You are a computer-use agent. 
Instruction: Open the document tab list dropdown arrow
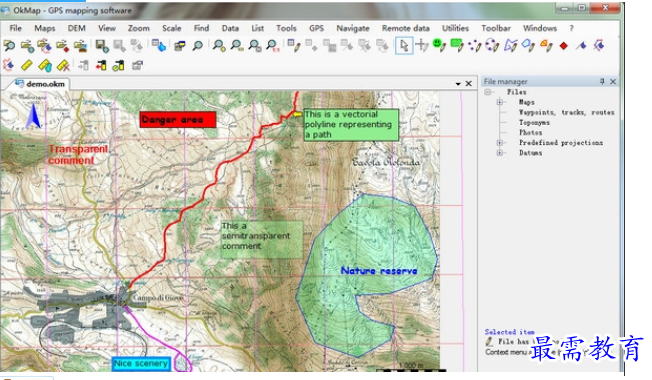[x=458, y=84]
